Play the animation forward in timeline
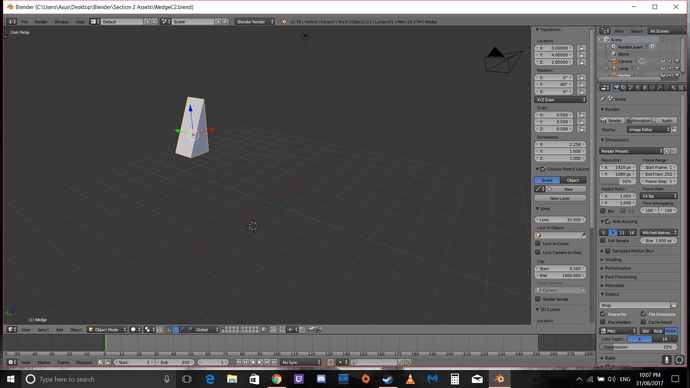Screen dimensions: 690x388 260,362
